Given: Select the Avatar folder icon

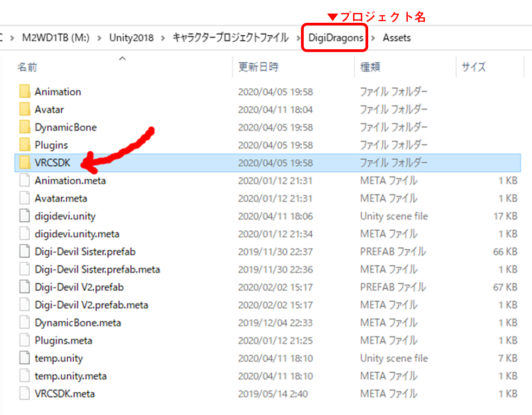Looking at the screenshot, I should (24, 109).
